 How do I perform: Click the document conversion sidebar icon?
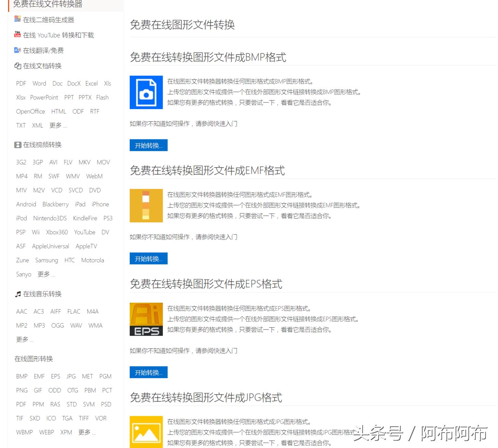(17, 66)
